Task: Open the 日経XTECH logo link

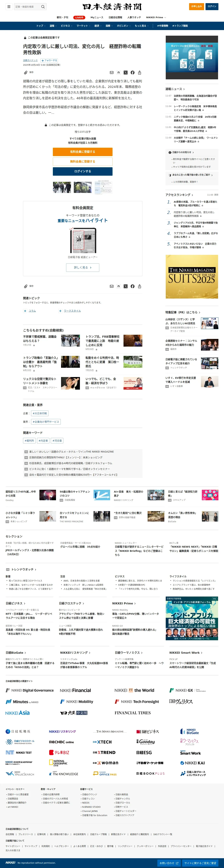Action: pyautogui.click(x=102, y=742)
